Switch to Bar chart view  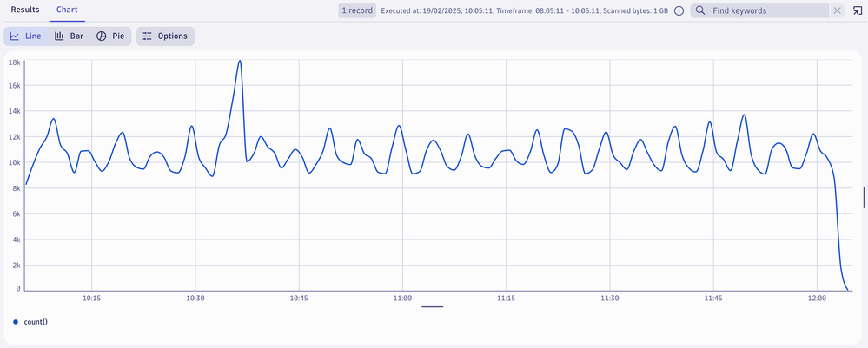69,36
